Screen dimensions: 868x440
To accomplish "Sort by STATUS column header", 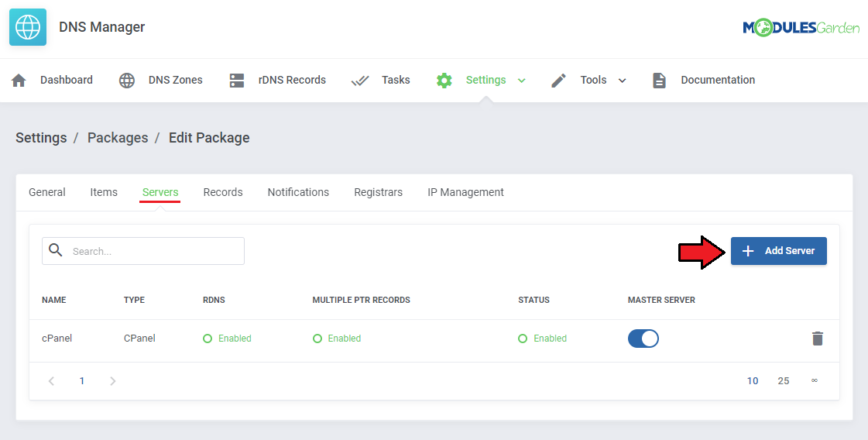I will pyautogui.click(x=533, y=300).
